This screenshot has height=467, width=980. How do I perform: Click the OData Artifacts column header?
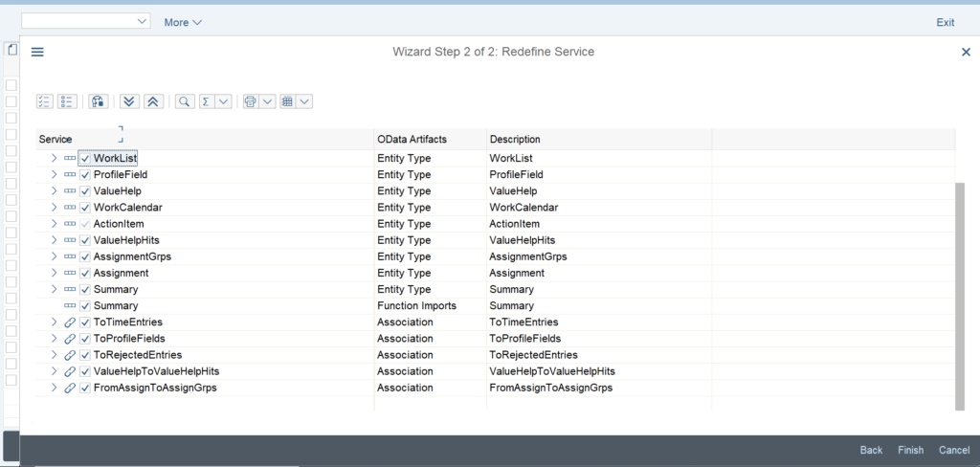[431, 139]
